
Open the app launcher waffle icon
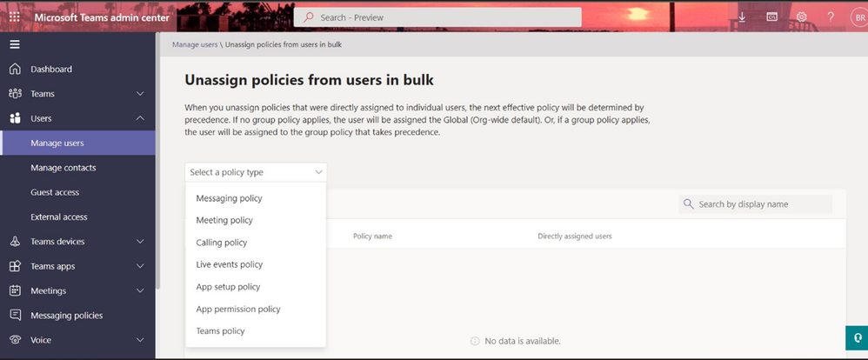click(15, 17)
